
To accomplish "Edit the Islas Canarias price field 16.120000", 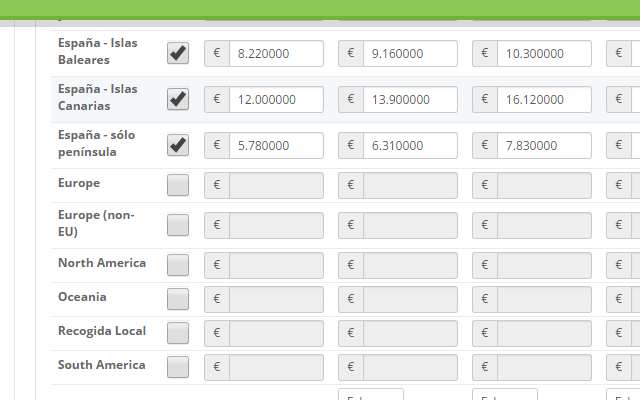I will (x=544, y=100).
